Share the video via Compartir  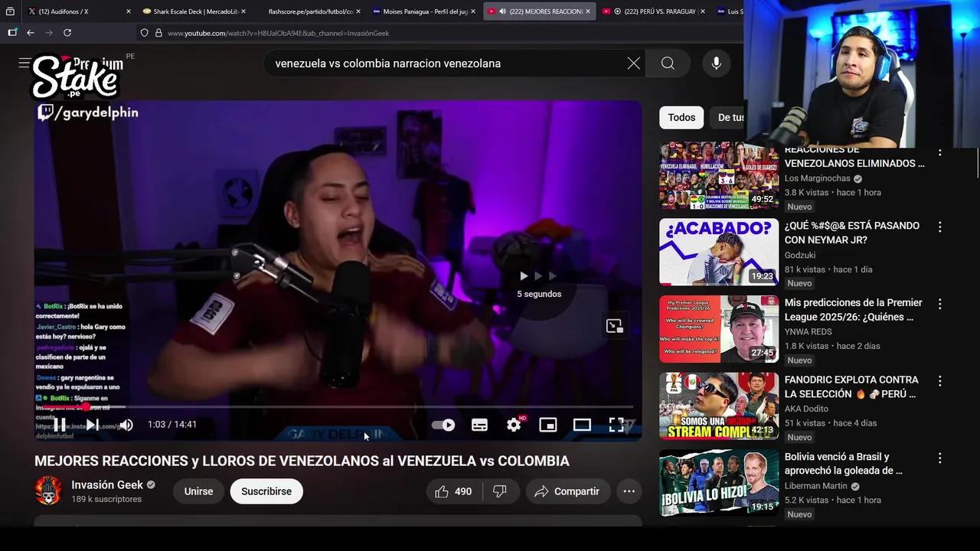[567, 491]
